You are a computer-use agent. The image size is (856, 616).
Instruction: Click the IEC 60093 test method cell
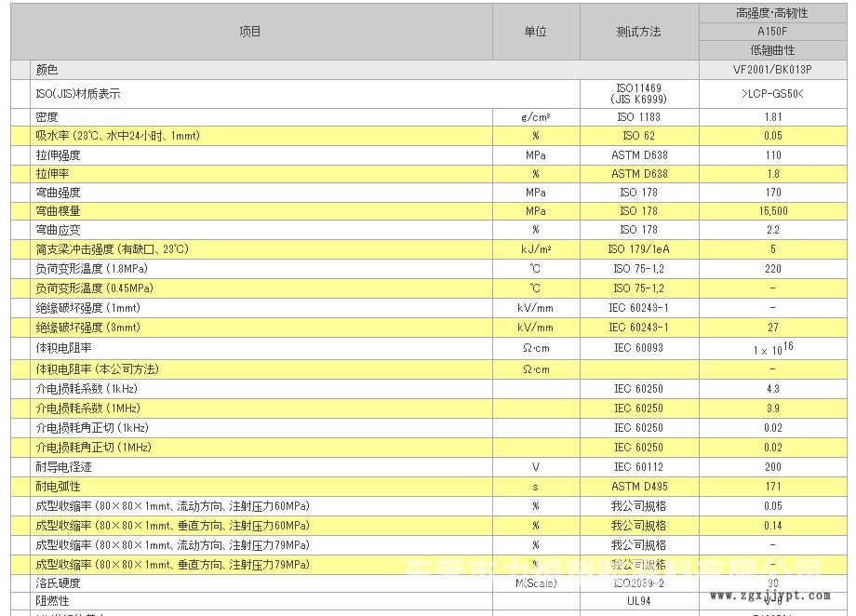[638, 348]
